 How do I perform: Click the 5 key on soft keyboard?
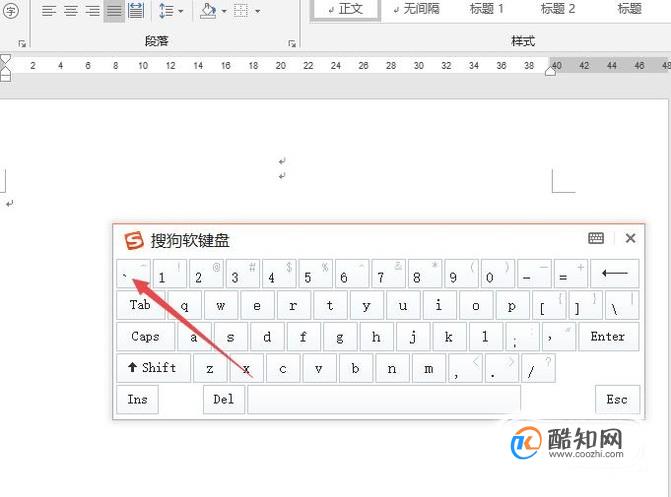316,273
